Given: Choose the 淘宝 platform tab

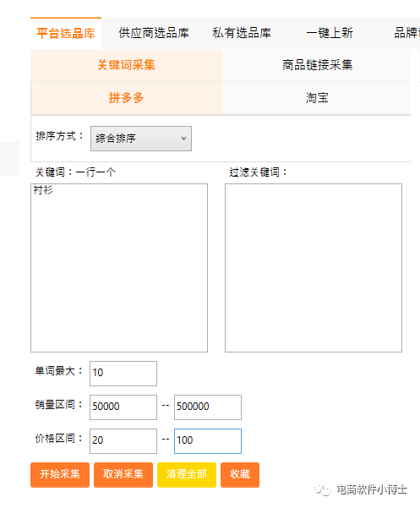Looking at the screenshot, I should tap(317, 98).
